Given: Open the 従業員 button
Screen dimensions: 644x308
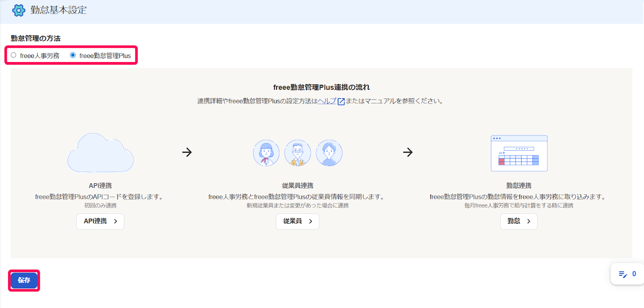Looking at the screenshot, I should click(x=297, y=221).
